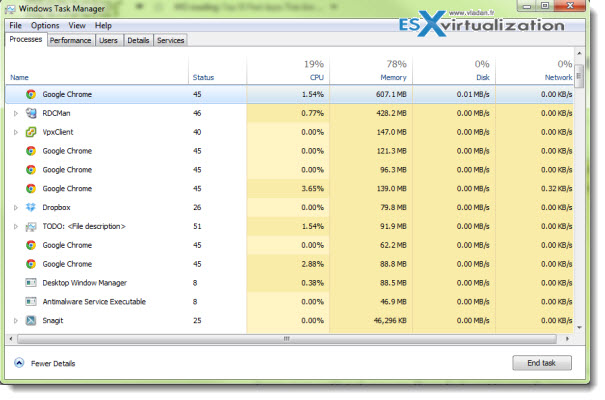Viewport: 605px width, 400px height.
Task: Sort processes by Network column
Action: click(x=558, y=78)
